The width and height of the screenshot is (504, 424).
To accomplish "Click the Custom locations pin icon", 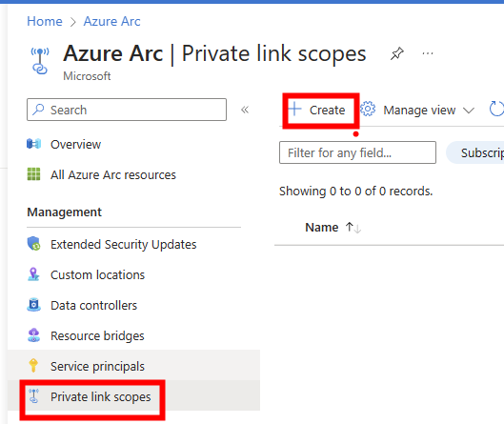I will pyautogui.click(x=33, y=274).
